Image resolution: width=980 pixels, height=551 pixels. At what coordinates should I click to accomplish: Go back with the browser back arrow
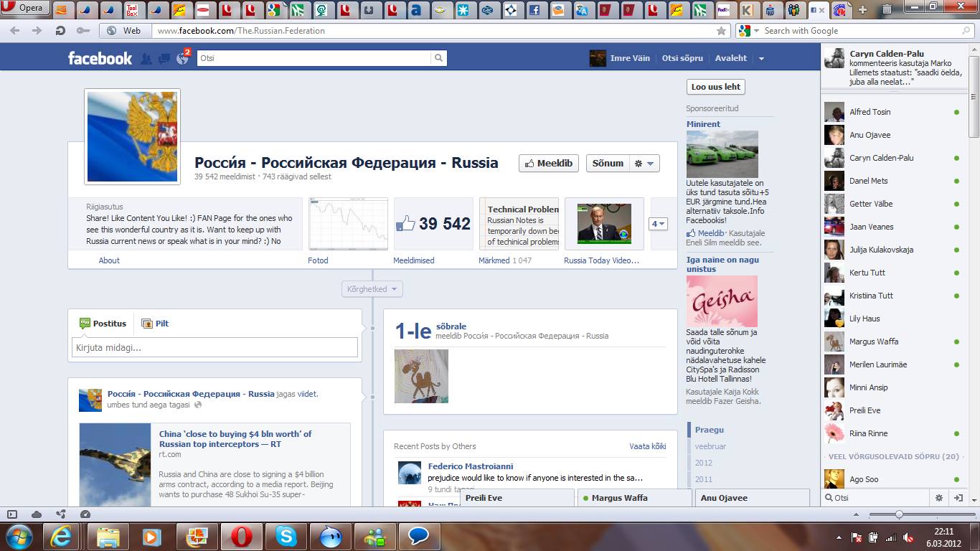pyautogui.click(x=14, y=31)
